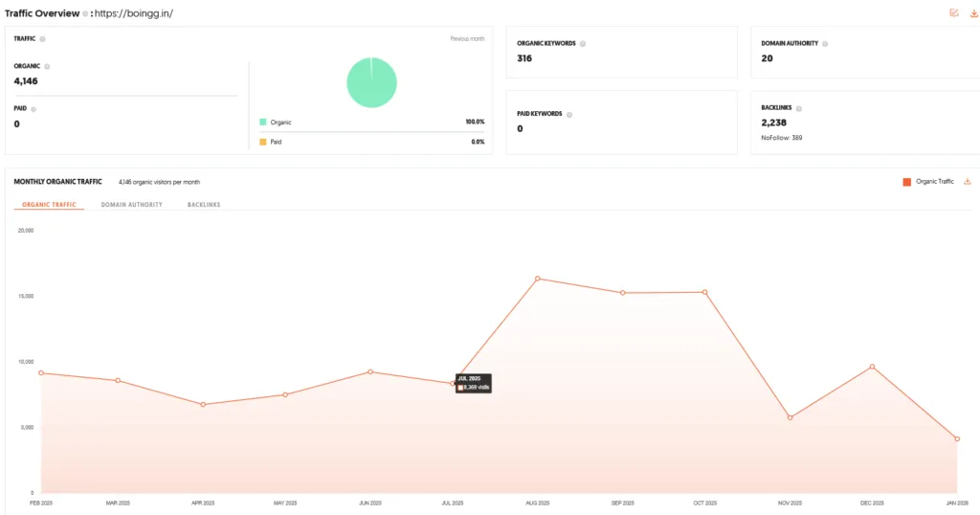This screenshot has width=980, height=515.
Task: Switch to the BACKLINKS chart tab
Action: point(204,205)
